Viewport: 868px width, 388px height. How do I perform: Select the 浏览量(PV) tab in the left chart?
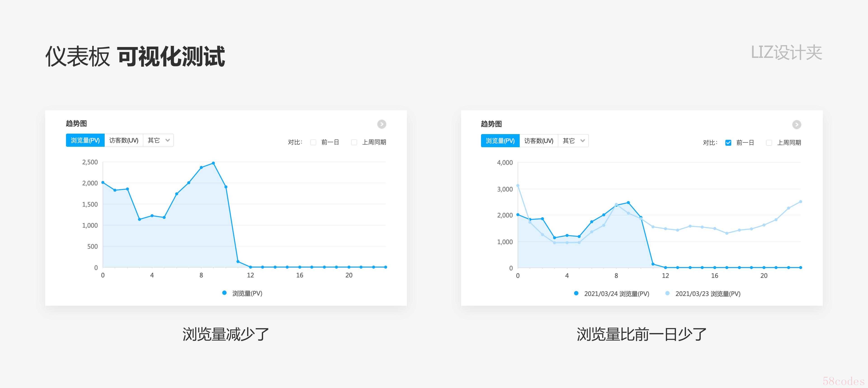[85, 140]
